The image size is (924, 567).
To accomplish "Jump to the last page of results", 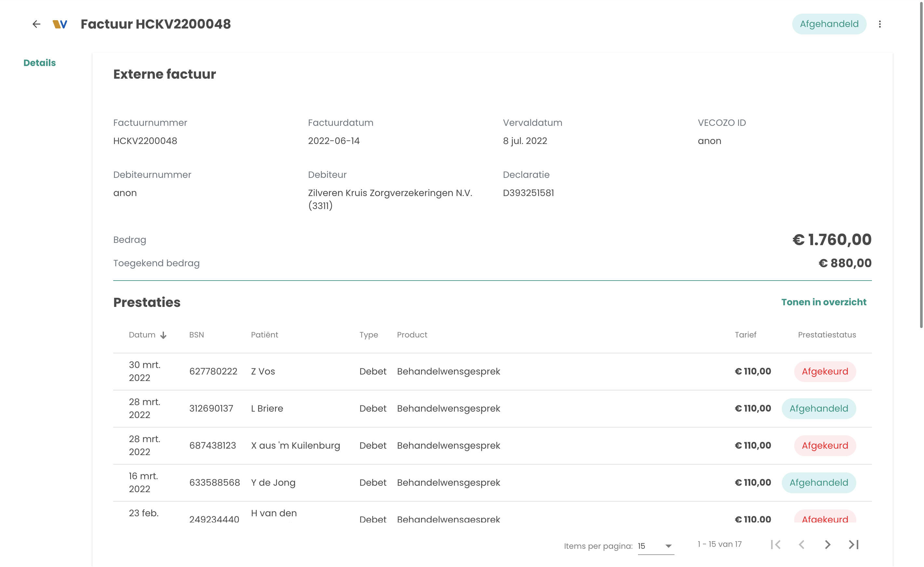I will (x=853, y=544).
